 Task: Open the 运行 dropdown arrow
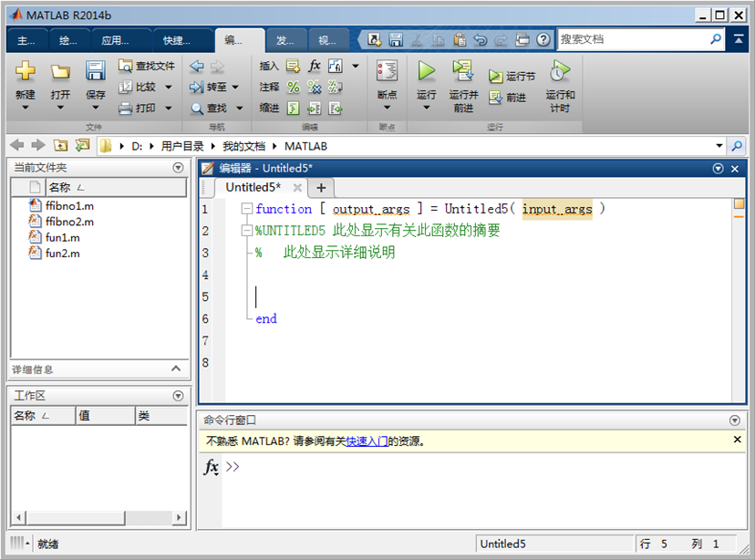426,108
